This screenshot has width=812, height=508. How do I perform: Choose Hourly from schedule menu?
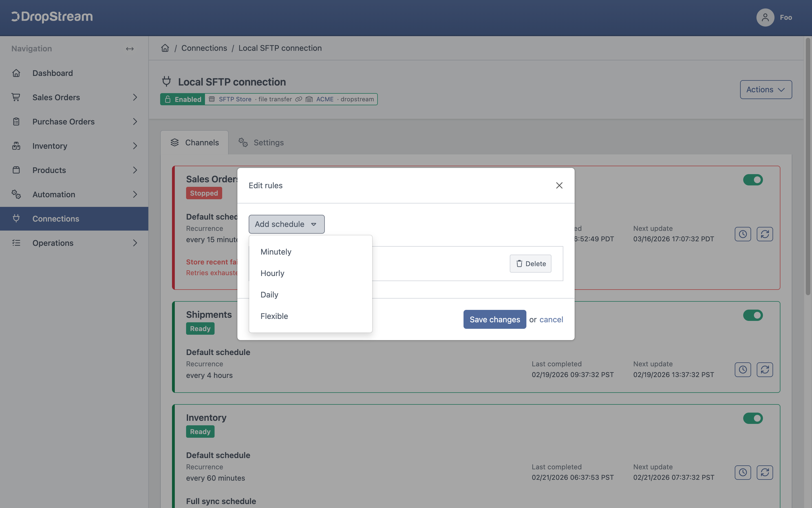[x=310, y=273]
